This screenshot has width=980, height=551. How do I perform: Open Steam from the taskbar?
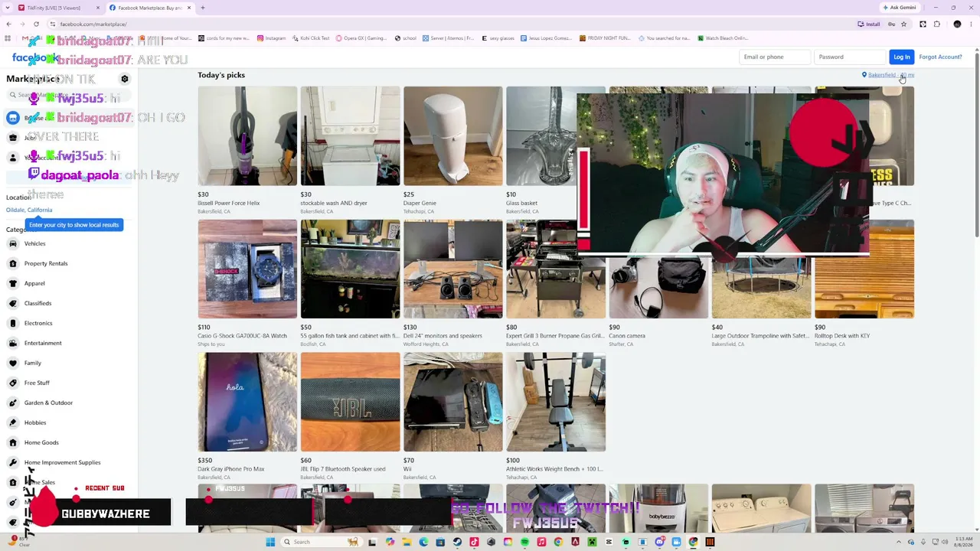(457, 542)
